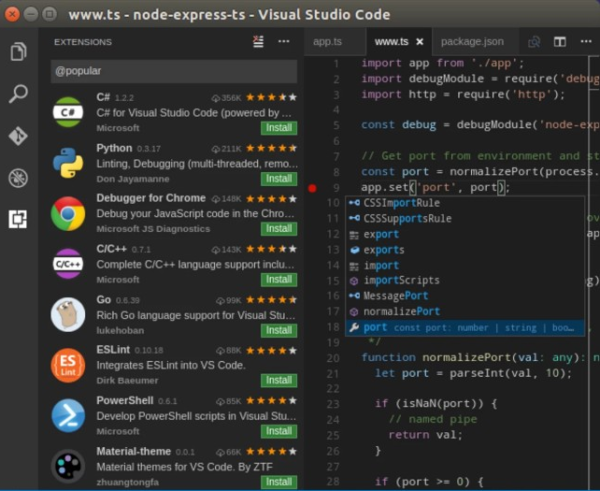Click the Chrome debugger extension logo

click(x=68, y=214)
